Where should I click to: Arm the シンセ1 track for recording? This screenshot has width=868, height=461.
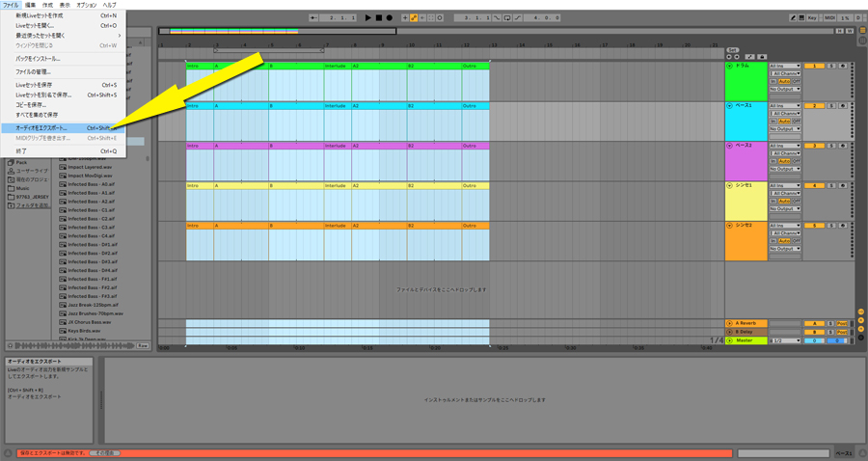pyautogui.click(x=843, y=185)
